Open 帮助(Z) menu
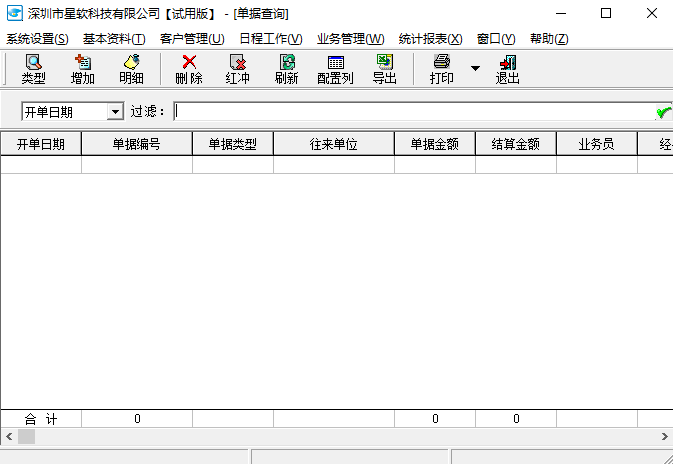Screen dimensions: 673x464 pos(549,39)
